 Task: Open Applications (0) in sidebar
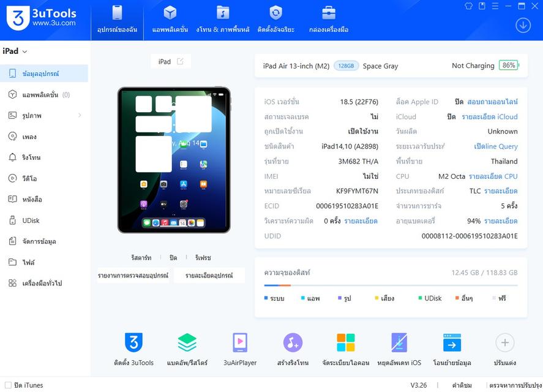tap(44, 94)
